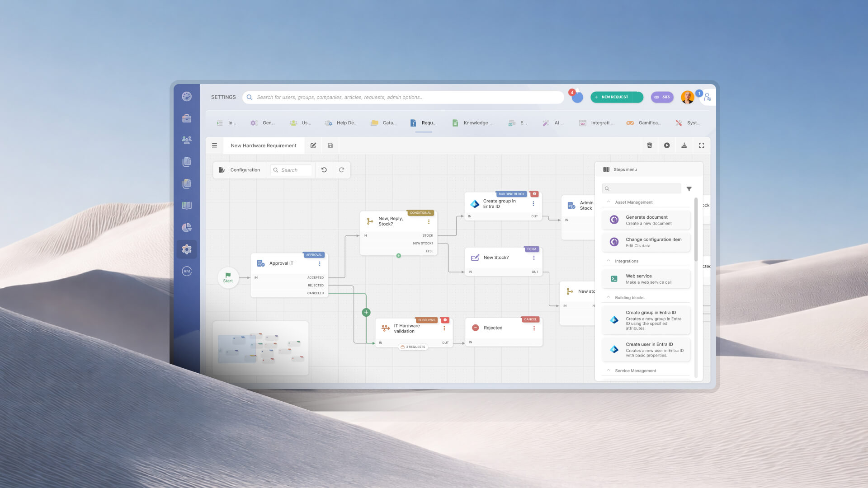
Task: Open the Configuration button
Action: (240, 170)
